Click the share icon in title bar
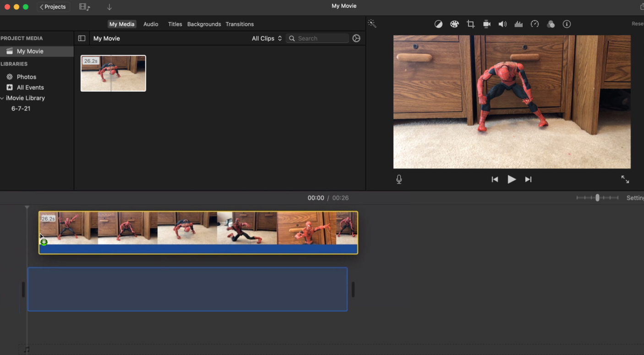Viewport: 644px width, 355px height. (641, 6)
